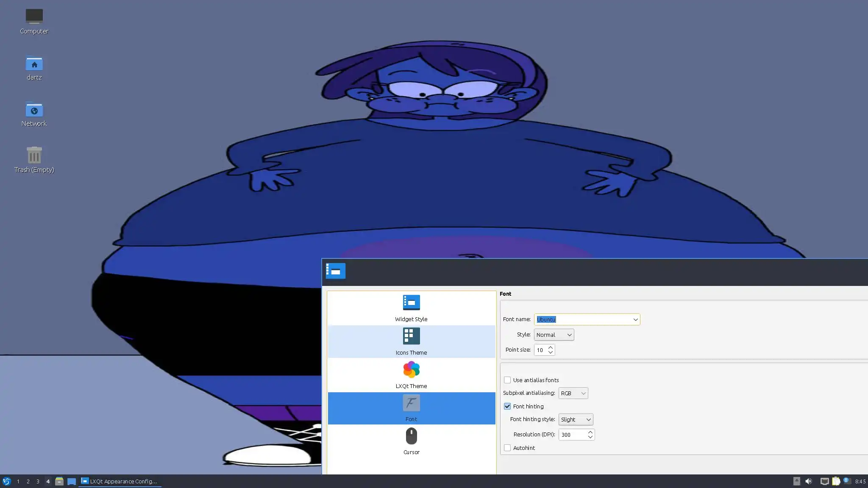Image resolution: width=868 pixels, height=488 pixels.
Task: Launch the file manager from the panel
Action: 59,481
